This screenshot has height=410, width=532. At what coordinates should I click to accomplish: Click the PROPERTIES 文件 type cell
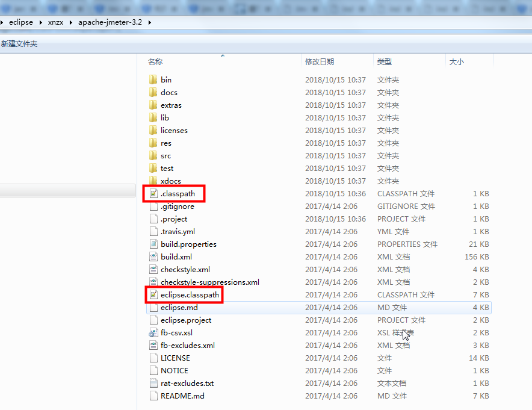tap(407, 244)
